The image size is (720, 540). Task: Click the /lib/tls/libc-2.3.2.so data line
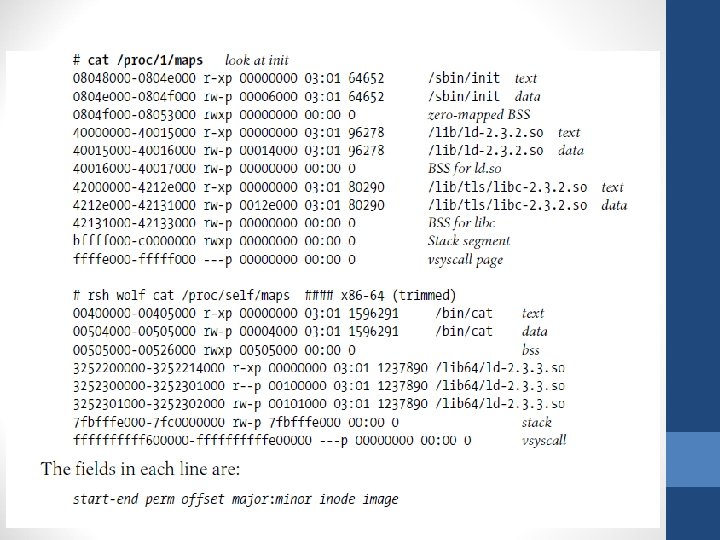[350, 205]
